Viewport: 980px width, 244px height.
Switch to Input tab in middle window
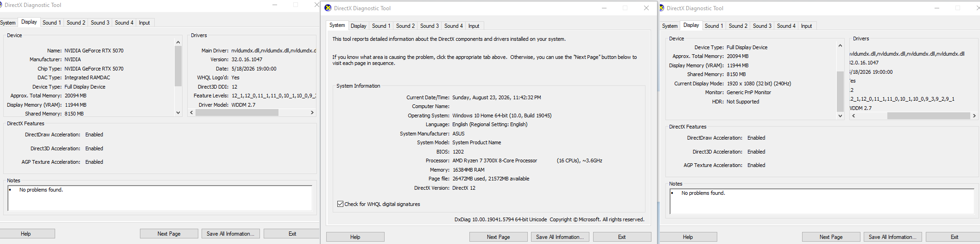(x=474, y=26)
